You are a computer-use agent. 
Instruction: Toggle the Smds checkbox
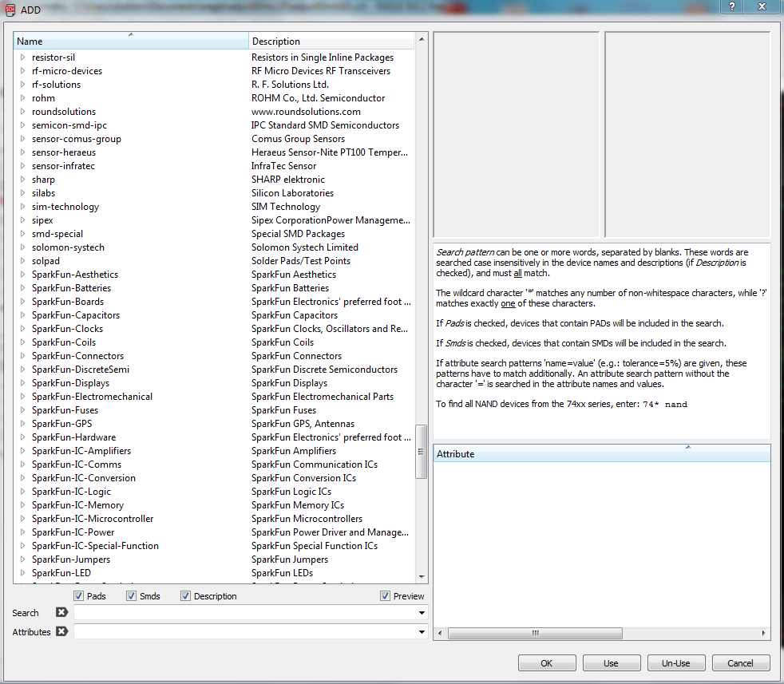pyautogui.click(x=132, y=596)
